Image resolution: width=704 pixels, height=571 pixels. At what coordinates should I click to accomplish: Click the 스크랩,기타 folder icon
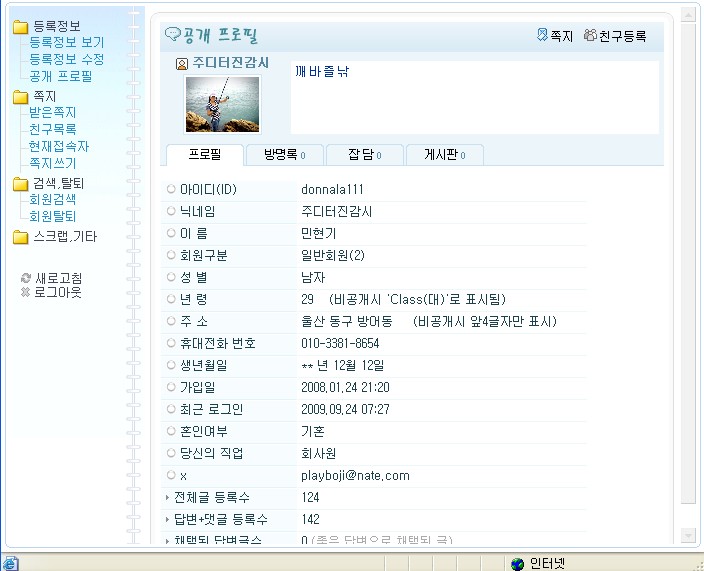pyautogui.click(x=20, y=238)
